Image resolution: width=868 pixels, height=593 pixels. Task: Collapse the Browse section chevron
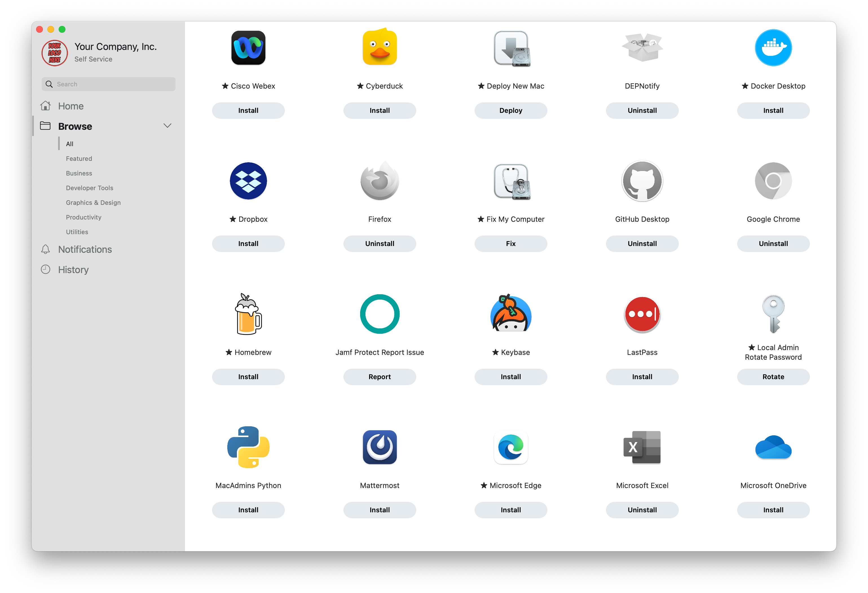167,126
